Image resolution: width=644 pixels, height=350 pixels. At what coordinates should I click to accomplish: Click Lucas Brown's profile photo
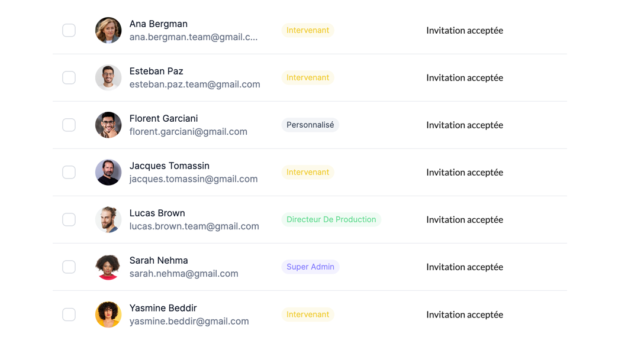click(x=108, y=219)
